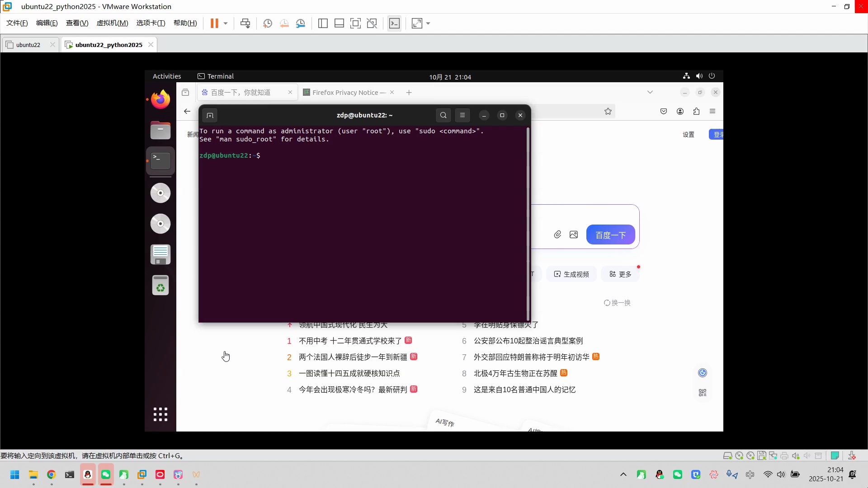Viewport: 868px width, 488px height.
Task: Open Files from the Ubuntu dock
Action: (160, 130)
